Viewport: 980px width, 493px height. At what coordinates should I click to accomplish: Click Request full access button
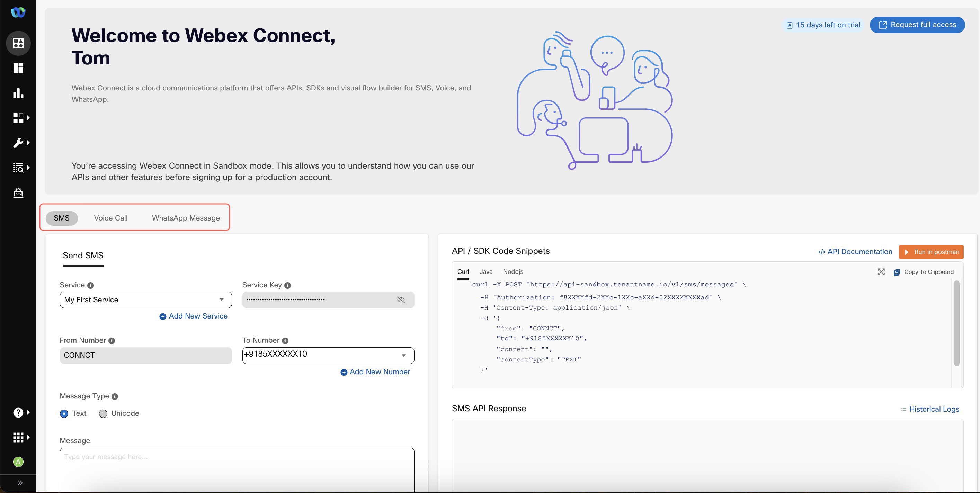pyautogui.click(x=917, y=25)
